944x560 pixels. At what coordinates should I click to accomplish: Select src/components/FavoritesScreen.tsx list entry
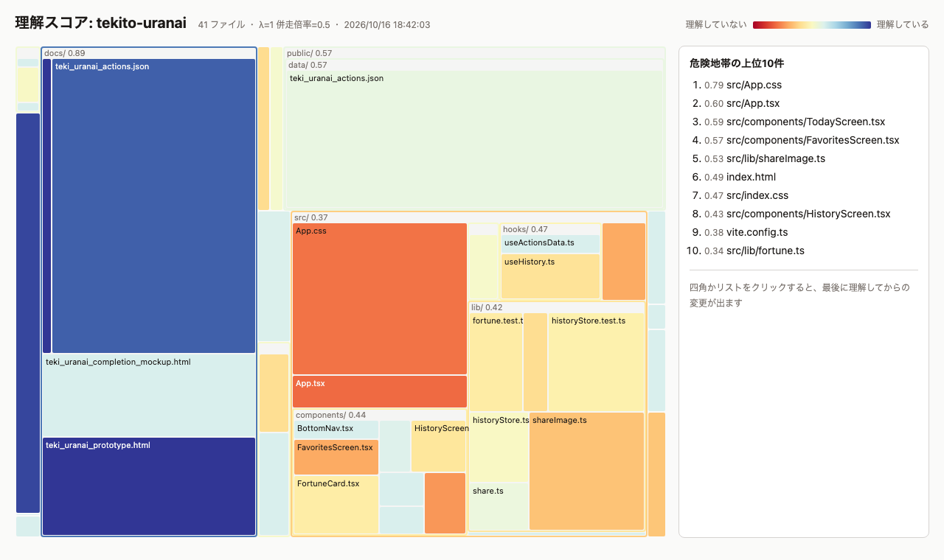[813, 140]
